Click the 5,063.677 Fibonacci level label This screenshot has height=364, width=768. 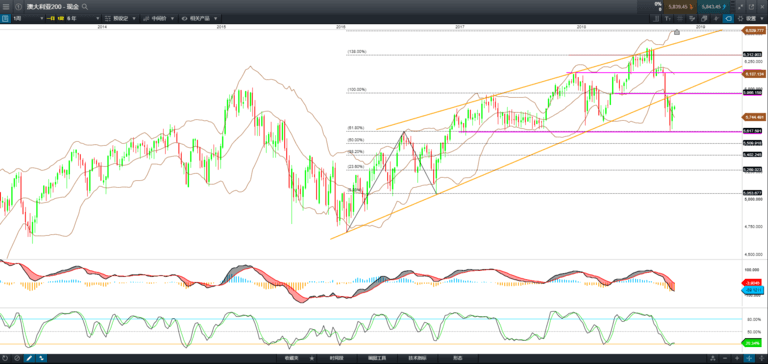[x=752, y=193]
